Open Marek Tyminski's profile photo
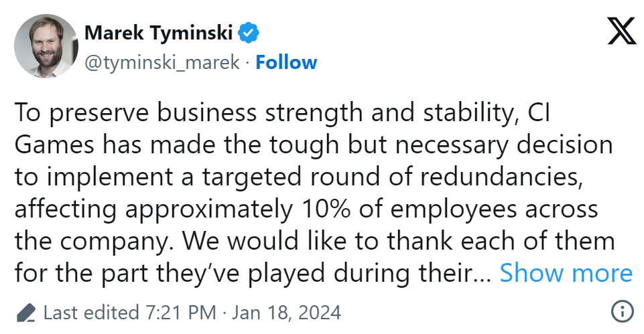The image size is (644, 334). pos(46,46)
